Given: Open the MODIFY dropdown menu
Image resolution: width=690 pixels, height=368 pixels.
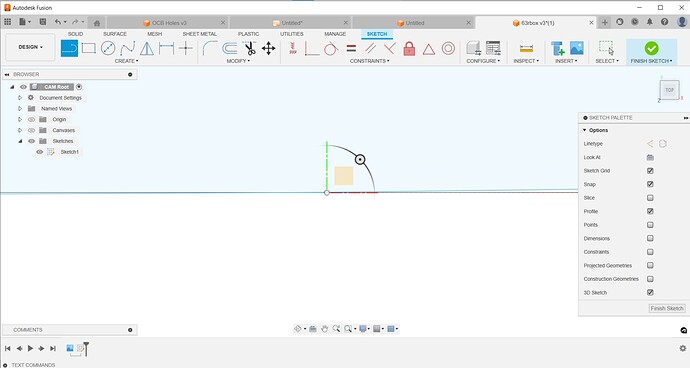Looking at the screenshot, I should pyautogui.click(x=238, y=61).
